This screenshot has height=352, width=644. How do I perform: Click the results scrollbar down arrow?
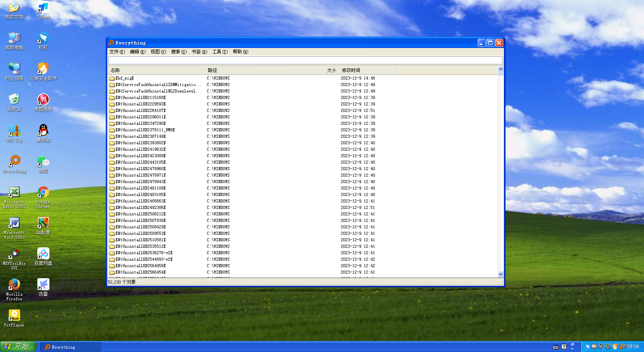[x=501, y=274]
